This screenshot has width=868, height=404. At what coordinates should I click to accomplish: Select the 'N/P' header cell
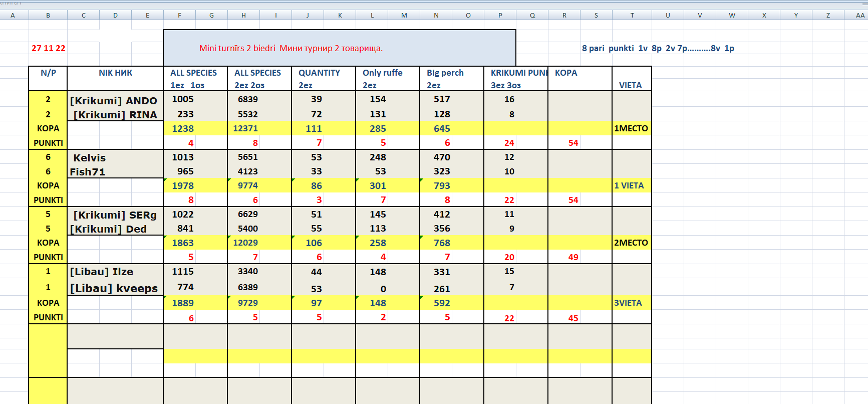pyautogui.click(x=48, y=73)
